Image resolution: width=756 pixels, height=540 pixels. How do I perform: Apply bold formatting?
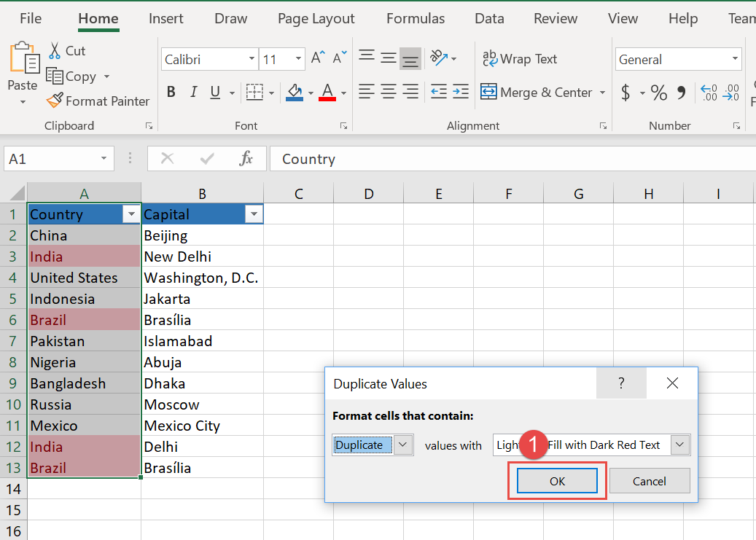(171, 92)
